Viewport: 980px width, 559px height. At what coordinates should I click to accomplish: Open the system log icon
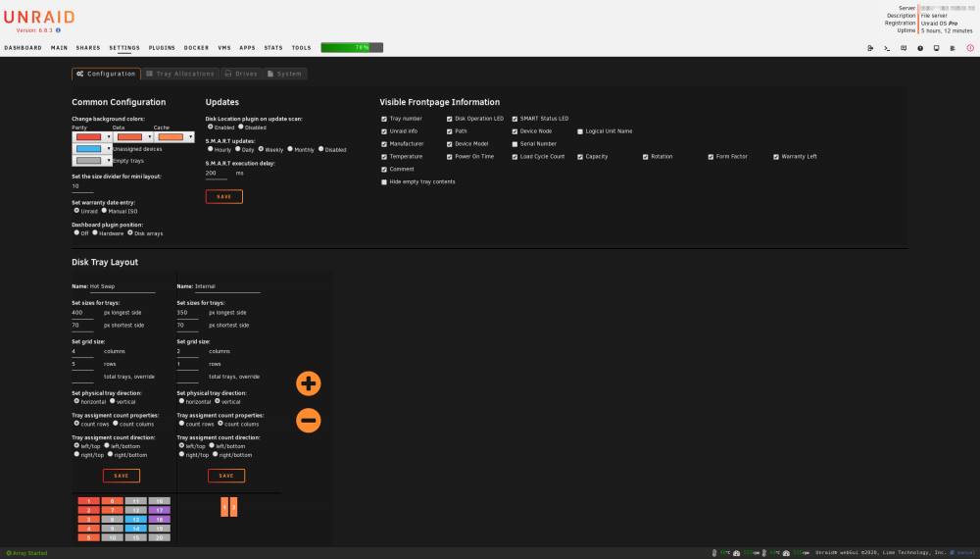point(953,48)
